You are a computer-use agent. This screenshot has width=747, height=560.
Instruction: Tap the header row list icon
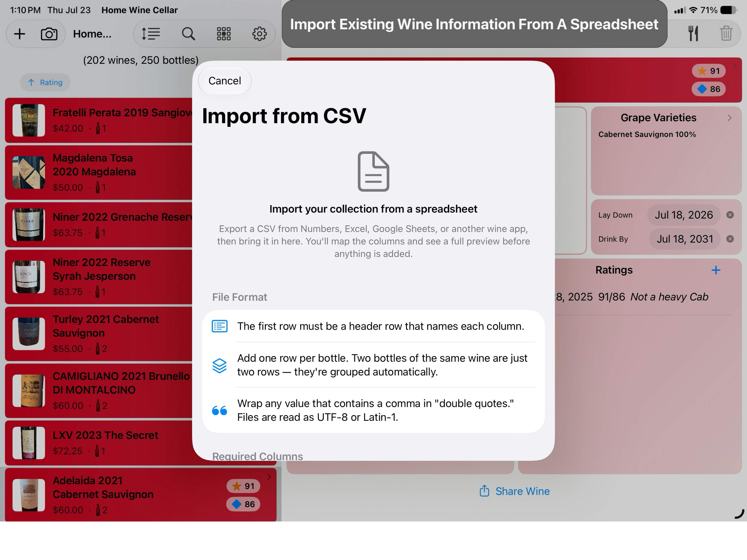coord(220,326)
